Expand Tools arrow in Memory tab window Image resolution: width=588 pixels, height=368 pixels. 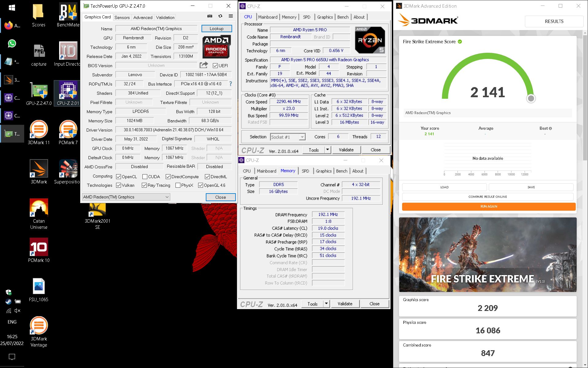pos(326,304)
